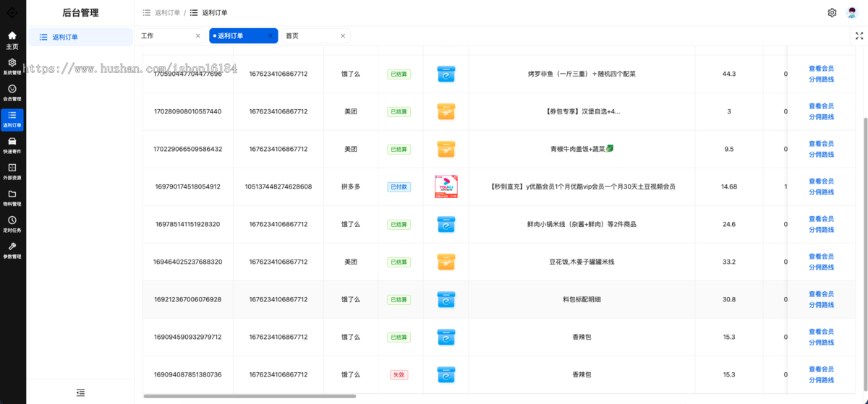Click the horizontal scrollbar below the table
Image resolution: width=868 pixels, height=404 pixels.
coord(250,396)
